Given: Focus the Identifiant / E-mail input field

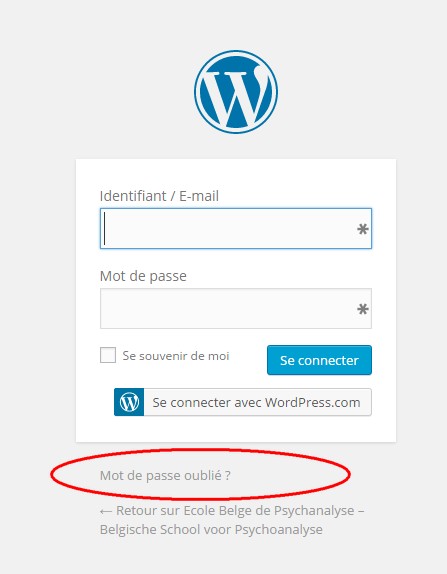Looking at the screenshot, I should point(236,229).
